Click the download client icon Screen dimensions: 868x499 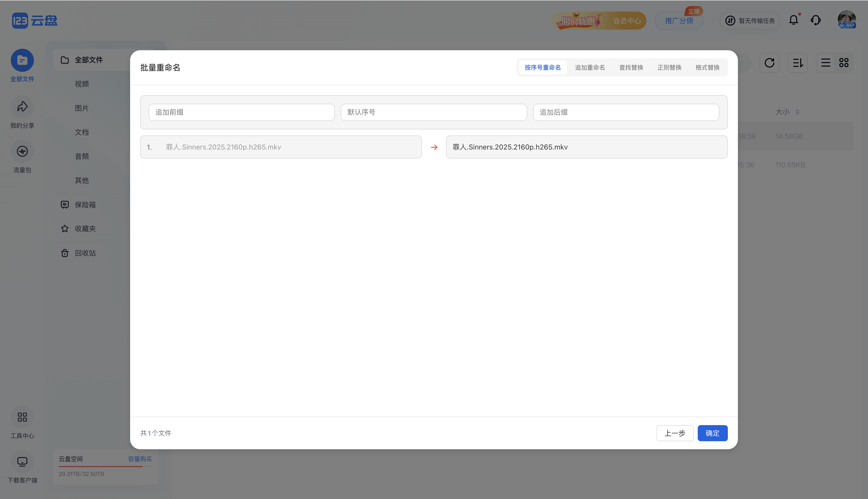22,462
